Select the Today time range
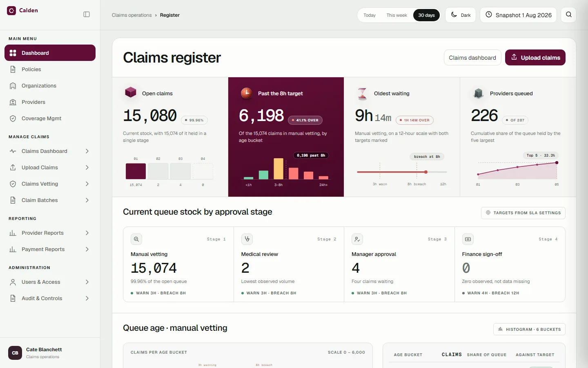Viewport: 588px width, 368px height. (x=370, y=15)
